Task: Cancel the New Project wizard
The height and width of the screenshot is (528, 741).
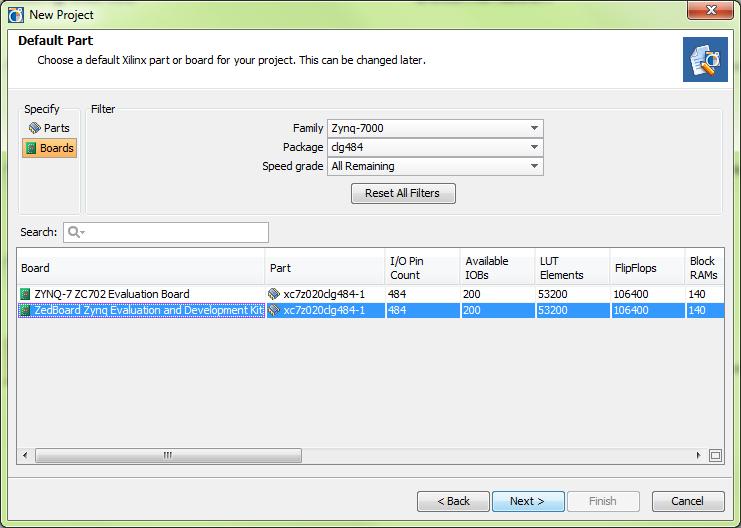Action: pos(688,501)
